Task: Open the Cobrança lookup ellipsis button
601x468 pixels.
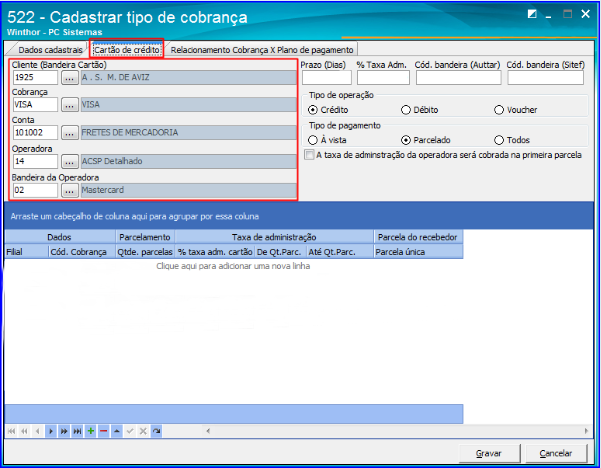Action: (69, 104)
